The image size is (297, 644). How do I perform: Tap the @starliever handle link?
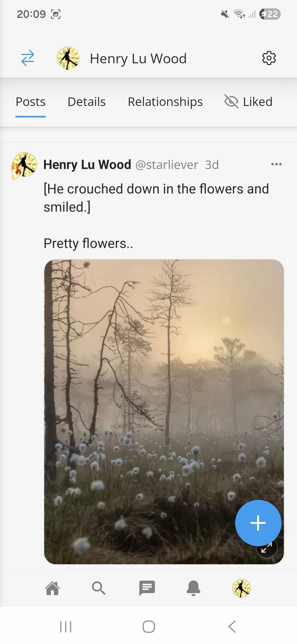[x=167, y=164]
